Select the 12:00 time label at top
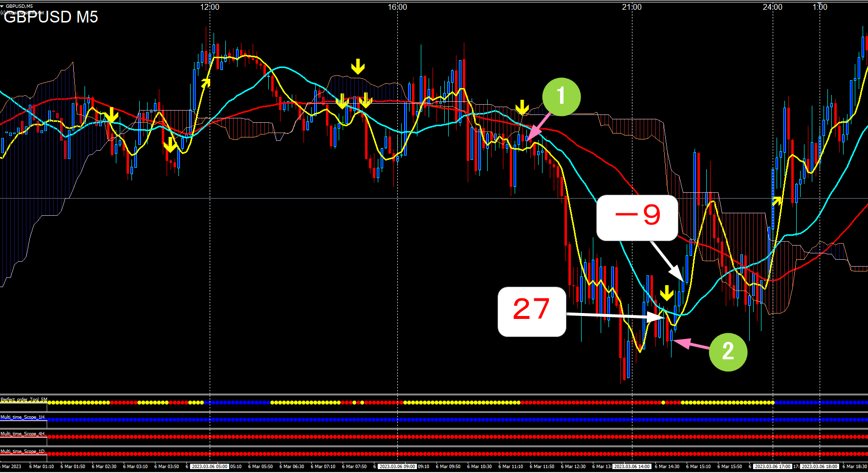 click(210, 7)
